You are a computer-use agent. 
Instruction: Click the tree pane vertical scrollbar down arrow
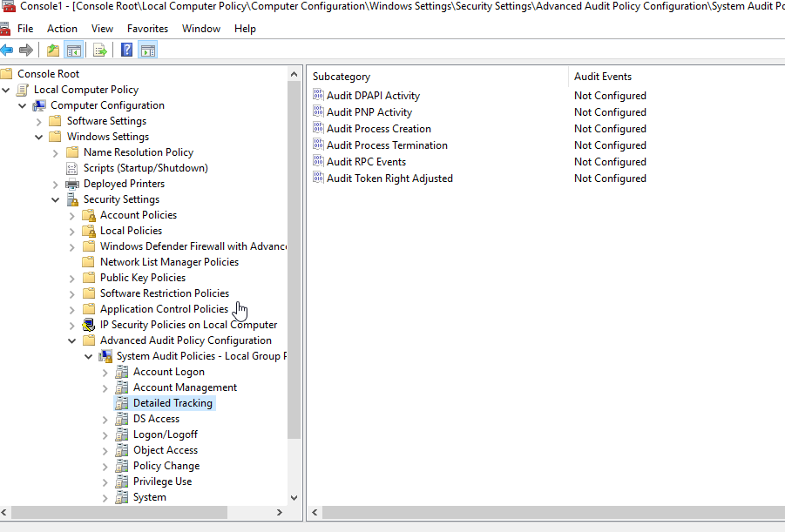click(x=294, y=495)
